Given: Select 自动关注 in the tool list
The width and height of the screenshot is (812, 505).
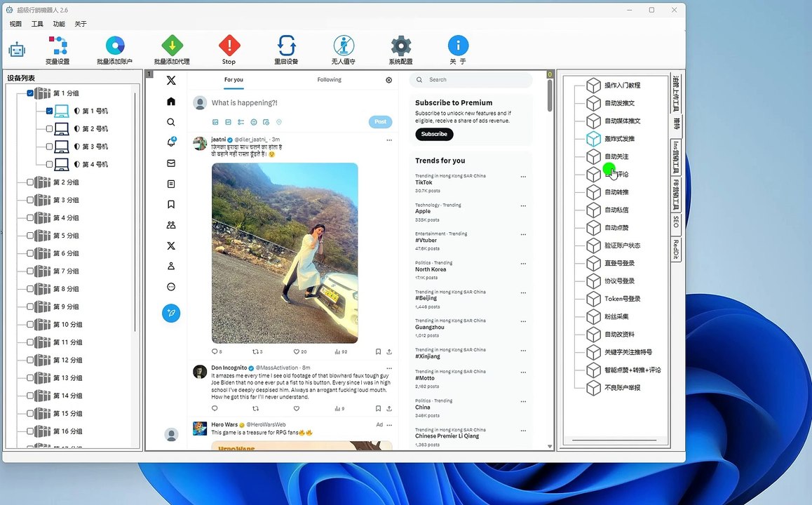Looking at the screenshot, I should click(617, 156).
